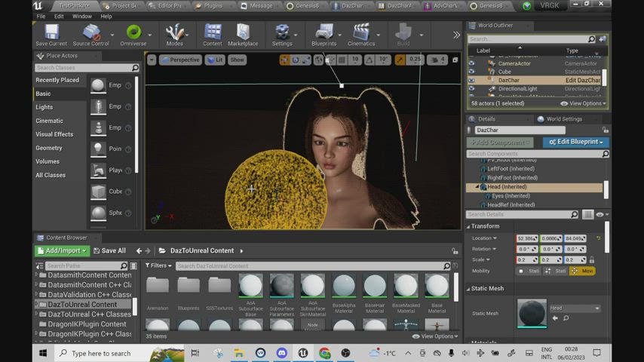Go forward in Content Browser history
The width and height of the screenshot is (644, 362).
click(x=148, y=250)
